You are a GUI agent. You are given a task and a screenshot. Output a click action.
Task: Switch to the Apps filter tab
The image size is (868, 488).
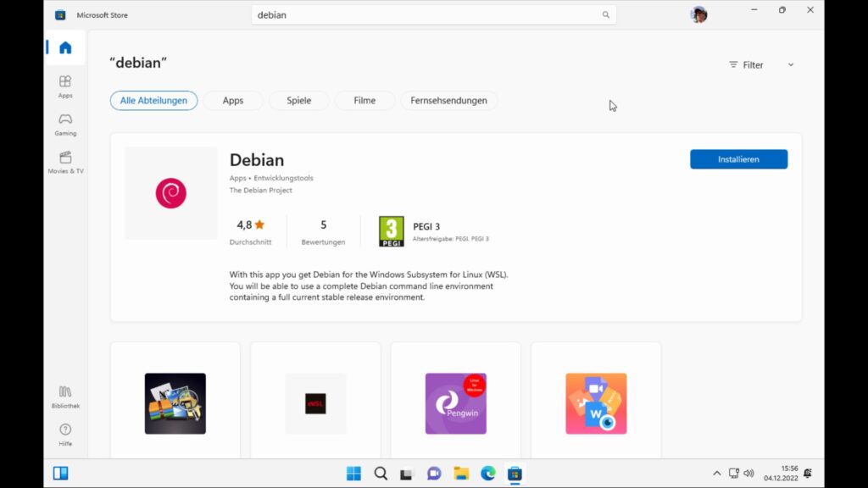point(233,101)
